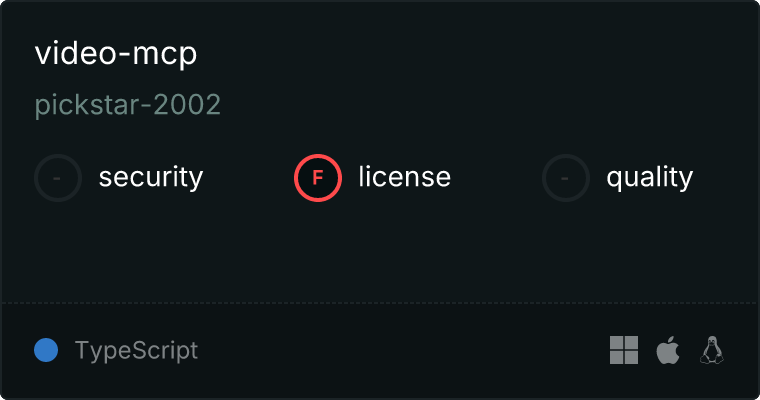Click blank card area right of video-mcp title

point(475,54)
